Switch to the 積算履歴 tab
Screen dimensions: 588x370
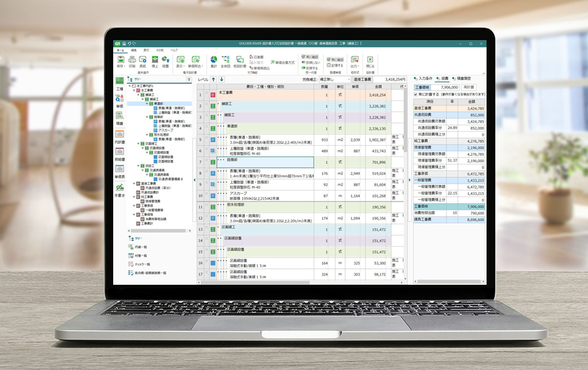462,78
